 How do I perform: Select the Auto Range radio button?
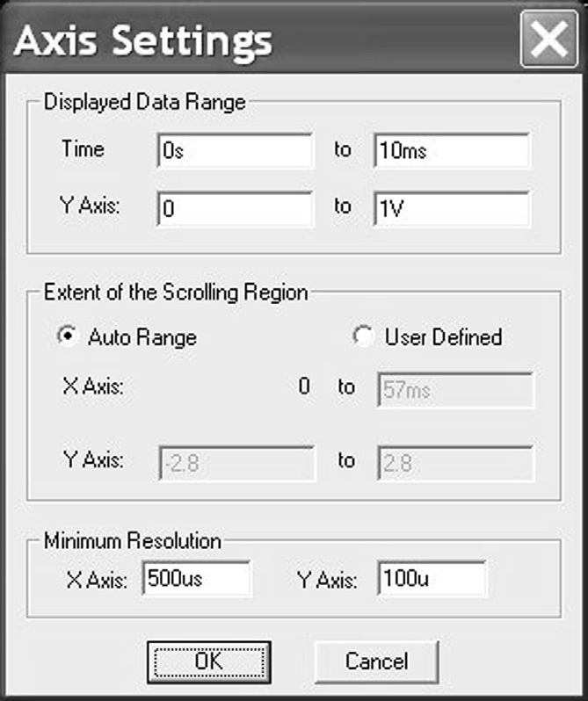[66, 337]
